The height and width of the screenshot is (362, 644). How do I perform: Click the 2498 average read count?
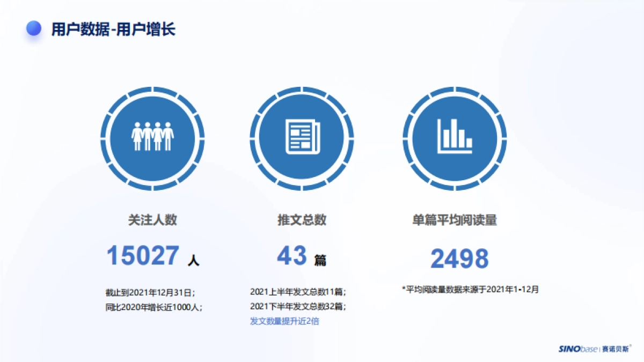(x=460, y=258)
